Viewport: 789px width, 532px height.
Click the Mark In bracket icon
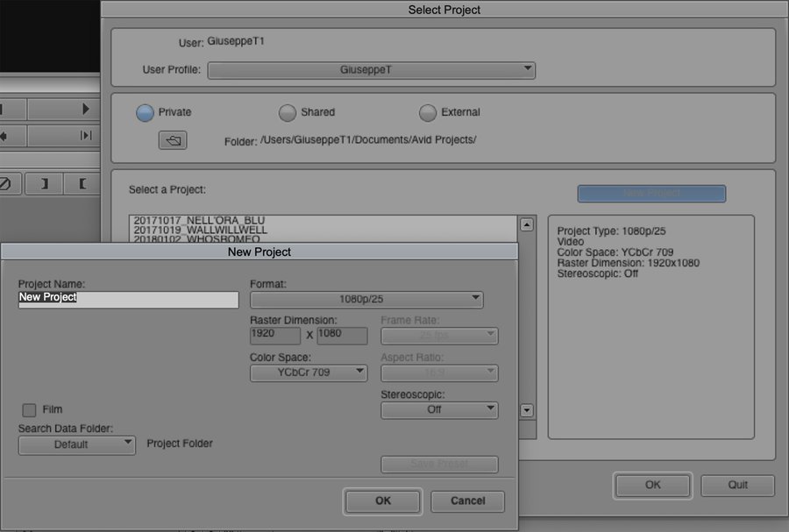[82, 184]
